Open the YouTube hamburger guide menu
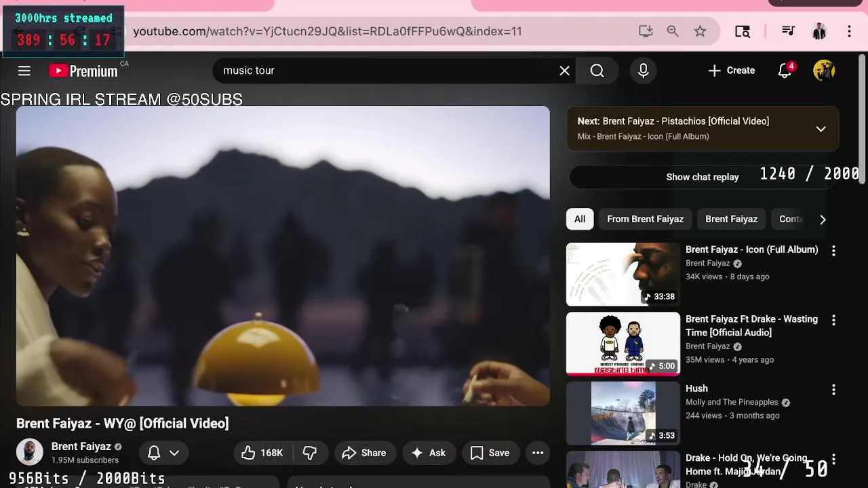 point(24,70)
